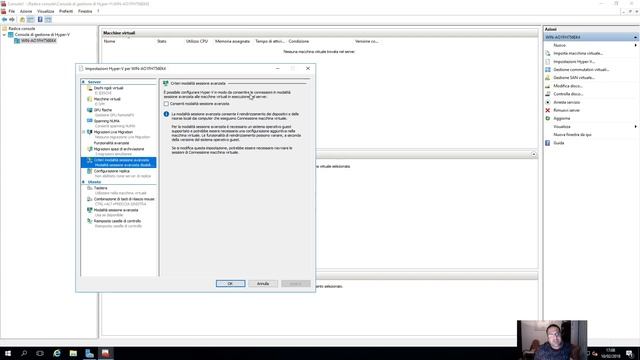Collapse the Utente section header

pyautogui.click(x=83, y=182)
